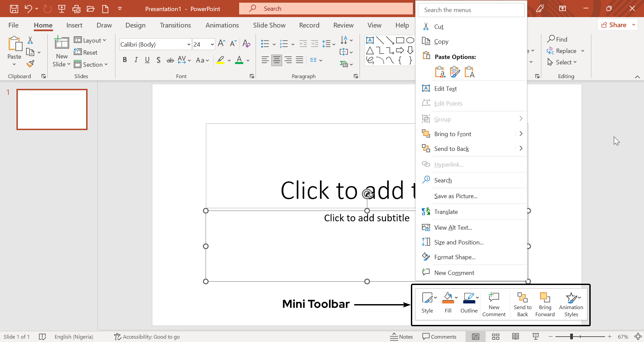Viewport: 644px width, 342px height.
Task: Click the Format Painter icon
Action: pyautogui.click(x=30, y=64)
